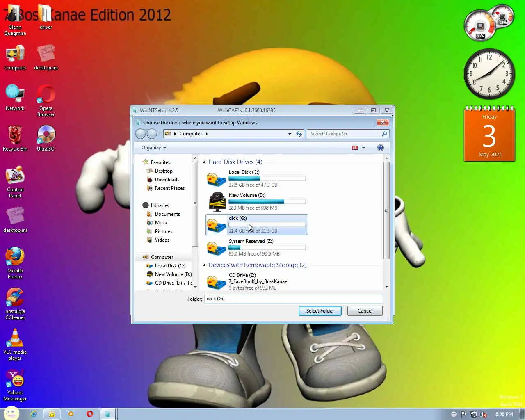Screen dimensions: 525x420
Task: Open Control Panel desktop icon
Action: click(15, 182)
